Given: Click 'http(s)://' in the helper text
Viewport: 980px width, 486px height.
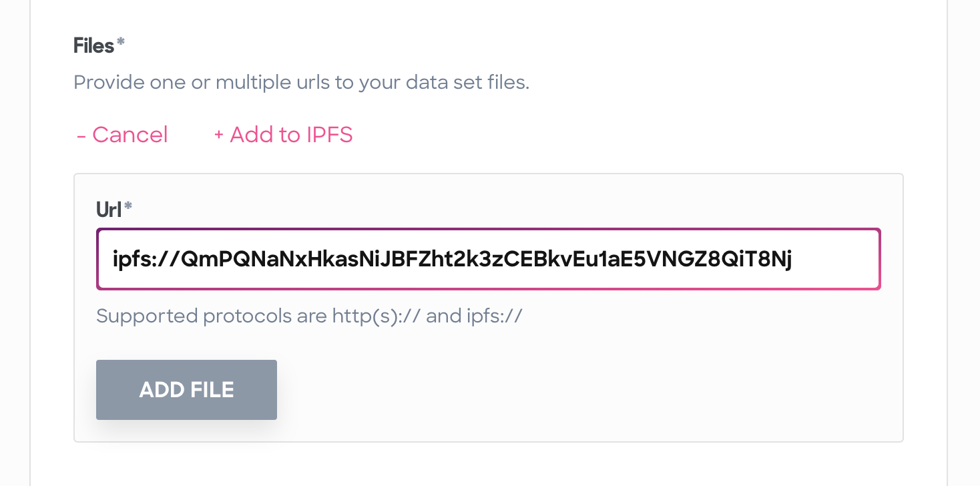Looking at the screenshot, I should [377, 315].
